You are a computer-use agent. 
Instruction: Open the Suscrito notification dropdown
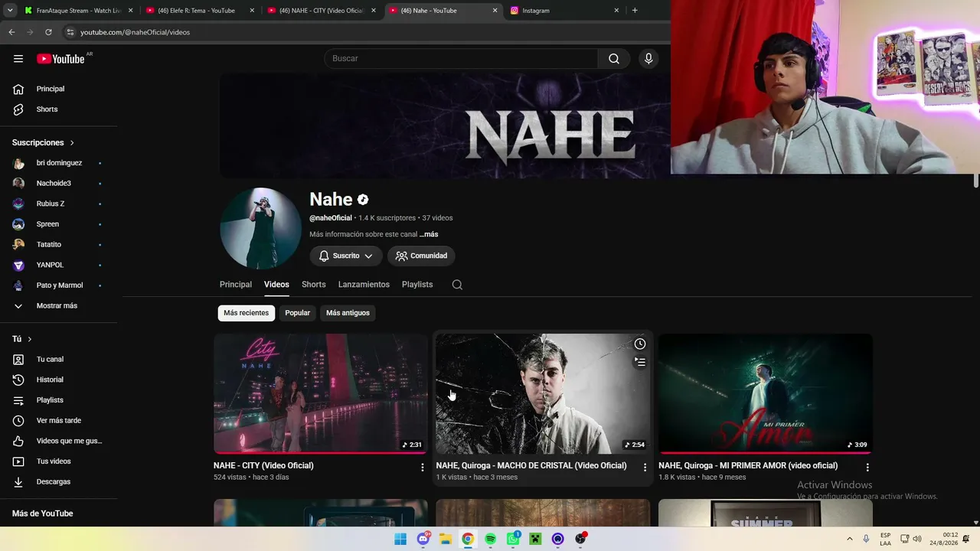click(346, 256)
